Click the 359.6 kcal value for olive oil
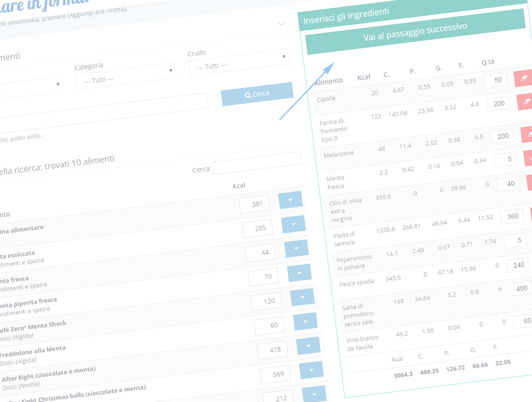Screen dimensions: 532x402 (x=383, y=197)
